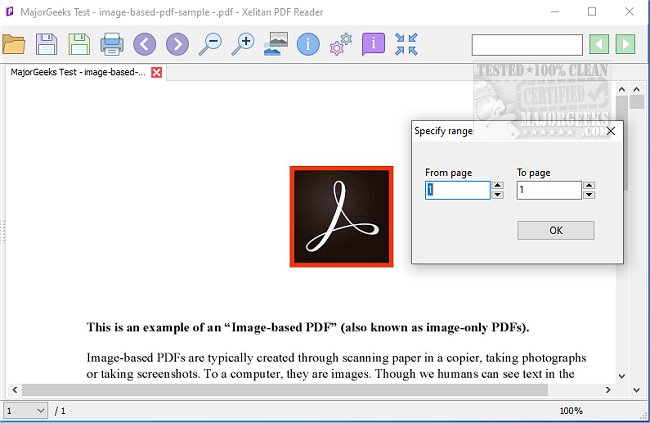Close the Specify range dialog
Viewport: 650px width, 423px height.
click(611, 131)
